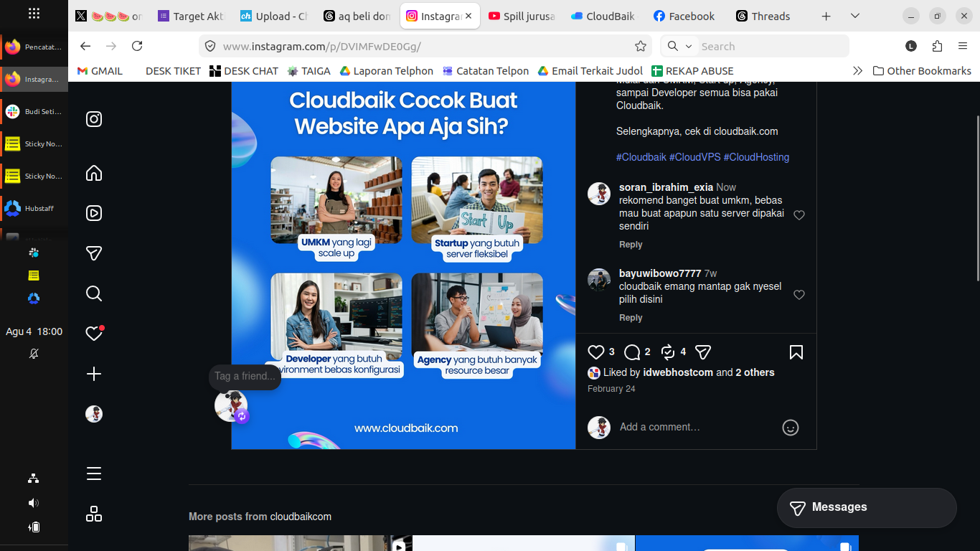Open profile avatar in Instagram sidebar
Screen dimensions: 980x551
point(94,414)
